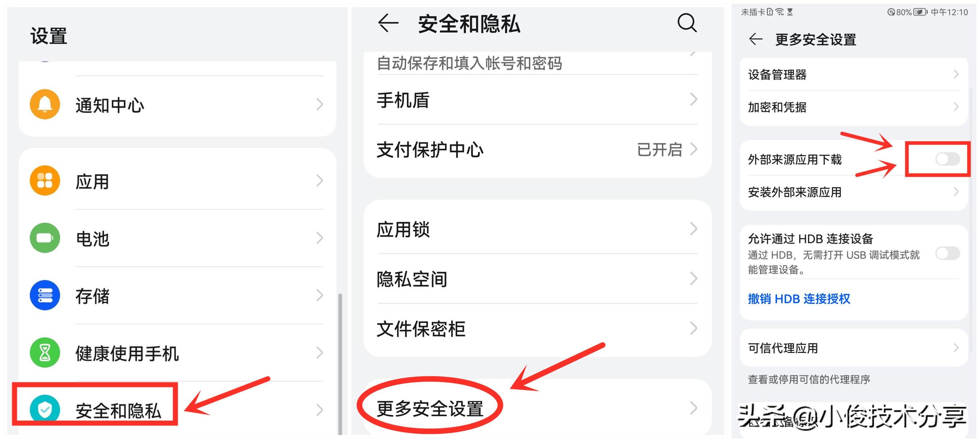Go back from 安全和隐私 using arrow
The height and width of the screenshot is (442, 980).
pyautogui.click(x=388, y=23)
